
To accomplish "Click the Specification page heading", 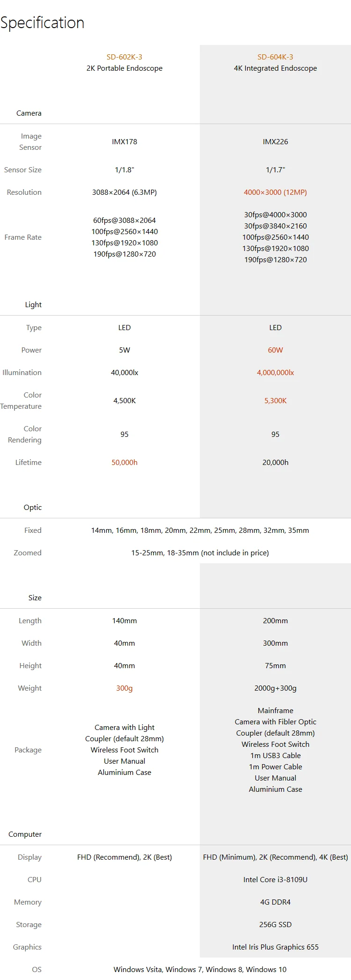I will (x=43, y=23).
